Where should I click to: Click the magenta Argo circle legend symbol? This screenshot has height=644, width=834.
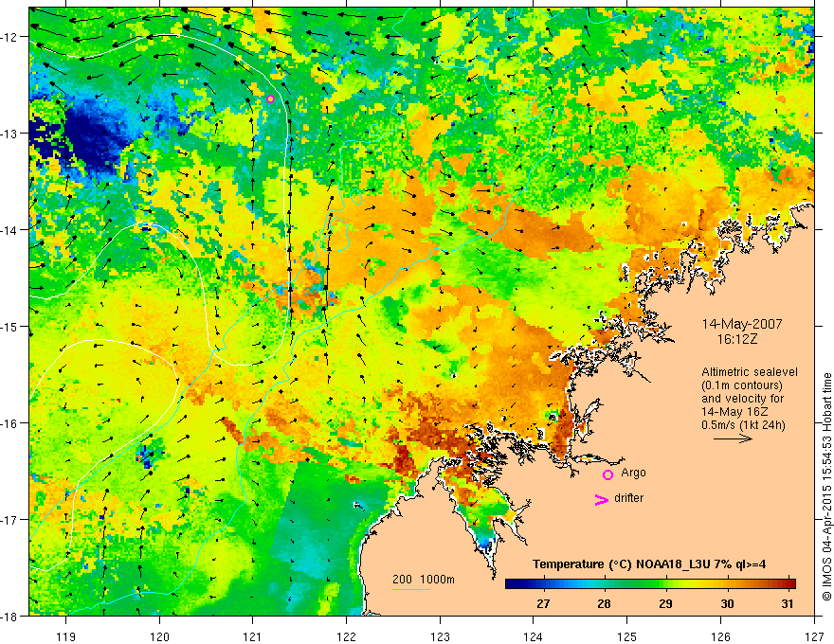pyautogui.click(x=607, y=474)
